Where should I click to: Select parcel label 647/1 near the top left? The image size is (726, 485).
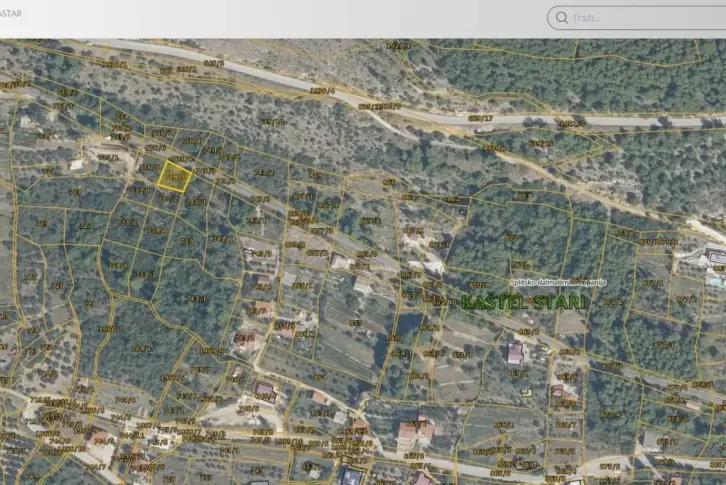pos(186,68)
